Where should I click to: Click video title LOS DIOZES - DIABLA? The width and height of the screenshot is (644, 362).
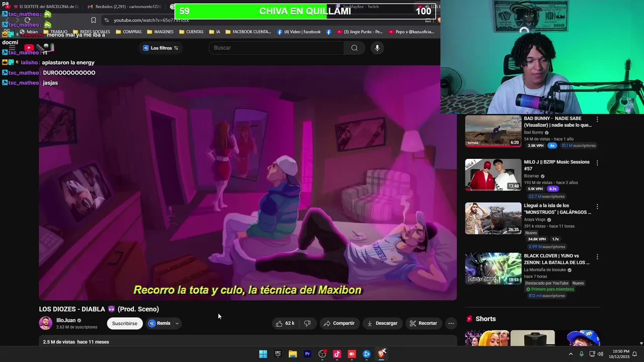click(99, 309)
